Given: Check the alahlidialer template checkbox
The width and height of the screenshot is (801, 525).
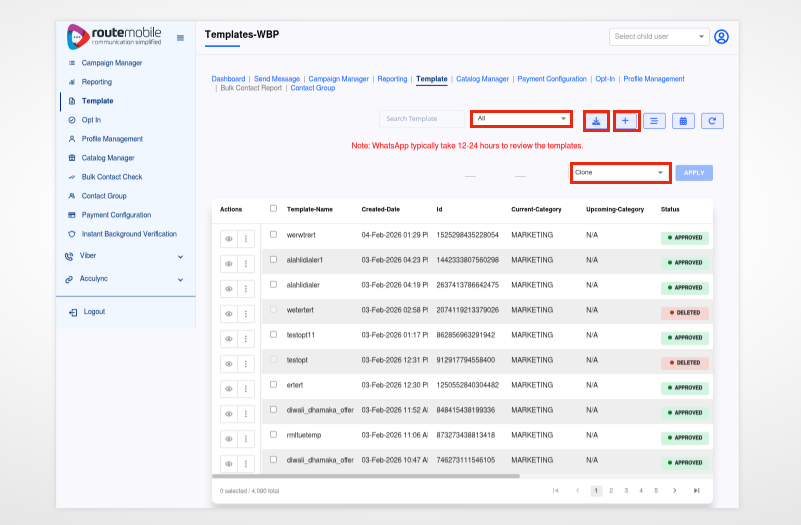Looking at the screenshot, I should pos(273,284).
